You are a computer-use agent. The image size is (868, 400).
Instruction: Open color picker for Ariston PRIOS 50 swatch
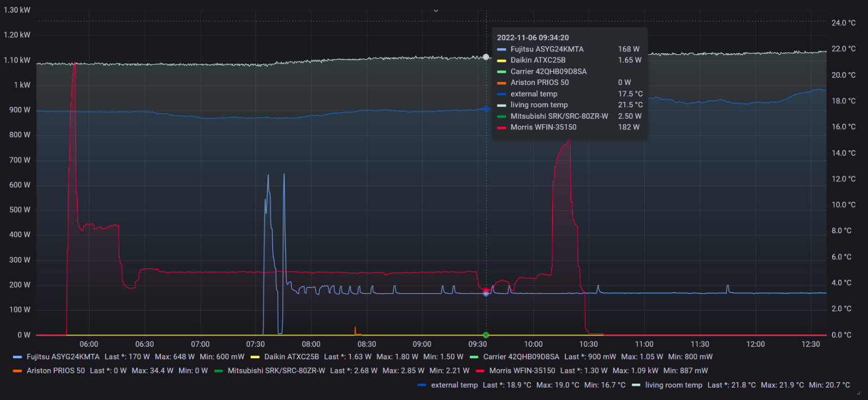click(17, 371)
